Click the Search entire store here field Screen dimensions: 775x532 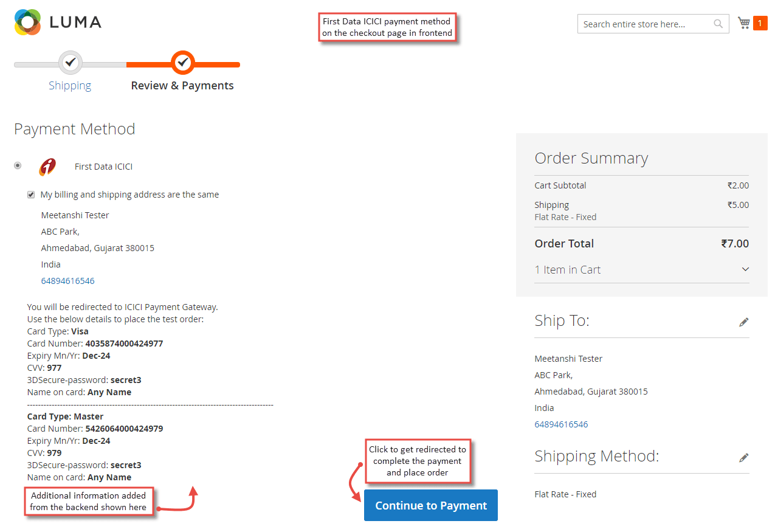pos(644,23)
